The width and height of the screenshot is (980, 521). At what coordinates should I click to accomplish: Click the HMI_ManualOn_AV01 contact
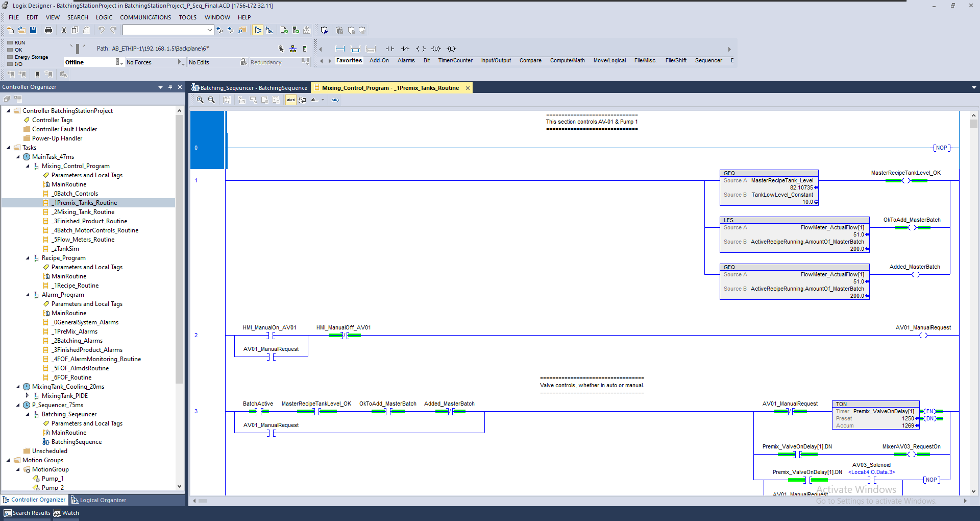click(x=270, y=336)
